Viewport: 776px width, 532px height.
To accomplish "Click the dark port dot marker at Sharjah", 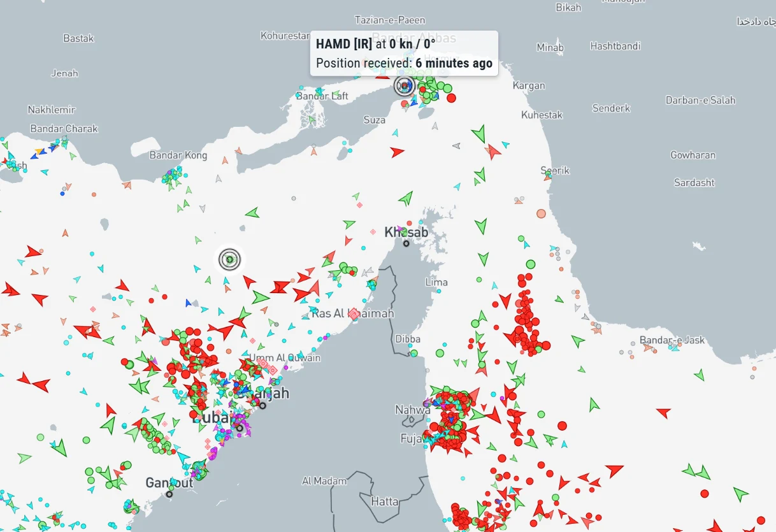I will [x=262, y=406].
